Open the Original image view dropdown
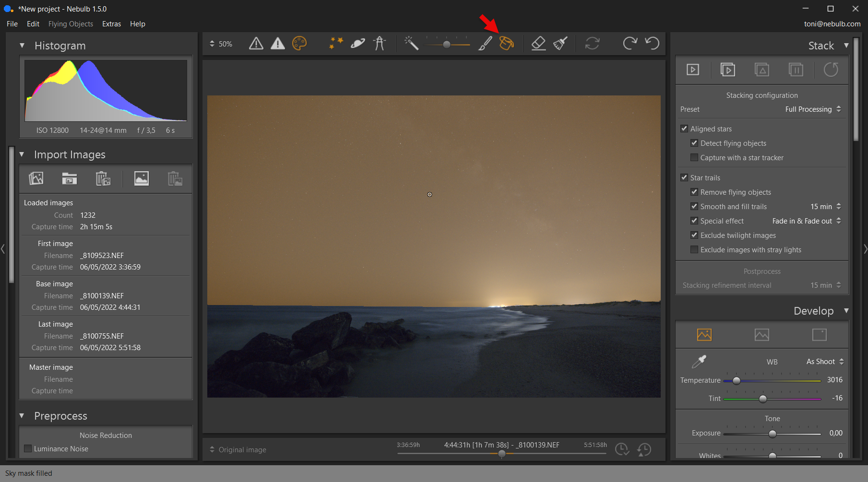This screenshot has width=868, height=482. [238, 450]
